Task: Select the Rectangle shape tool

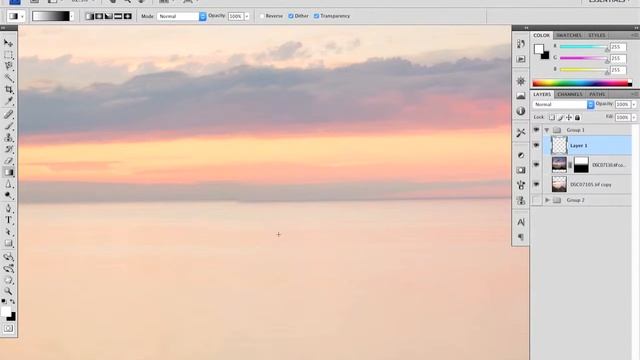Action: (8, 244)
